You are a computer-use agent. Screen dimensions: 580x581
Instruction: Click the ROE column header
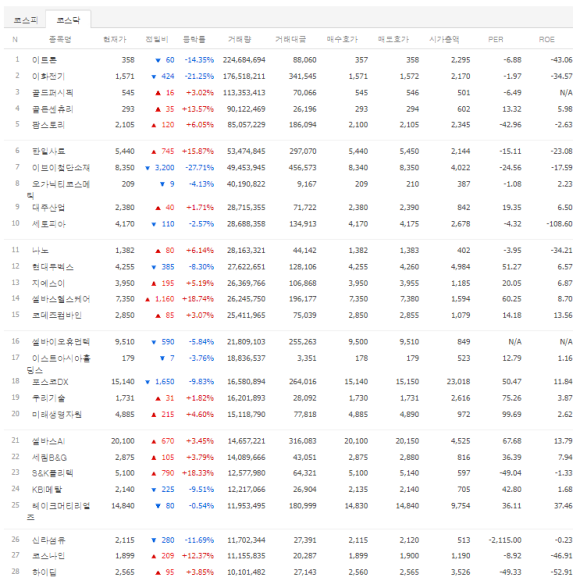tap(547, 39)
